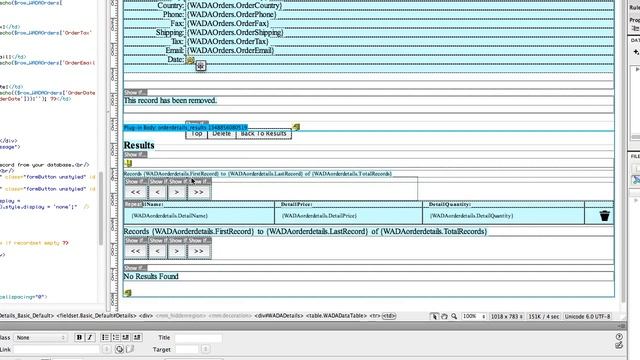Click lower previous < navigation button
Viewport: 640px width, 360px height.
pos(158,251)
